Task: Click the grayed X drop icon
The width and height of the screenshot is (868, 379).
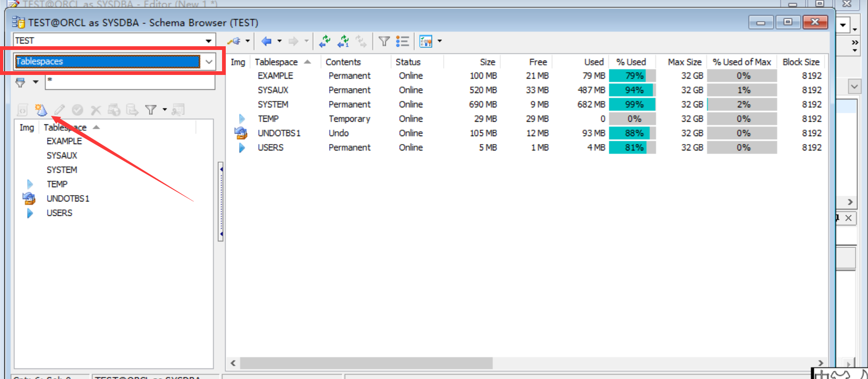Action: tap(96, 110)
